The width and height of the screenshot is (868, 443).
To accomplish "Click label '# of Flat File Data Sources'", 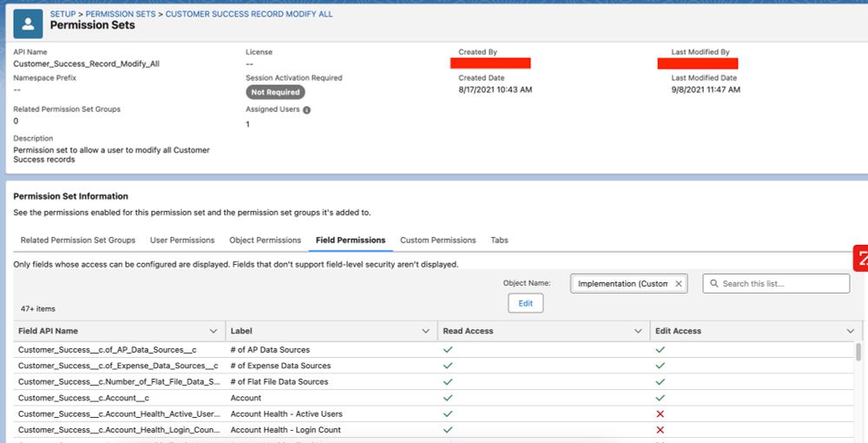I will click(x=279, y=382).
